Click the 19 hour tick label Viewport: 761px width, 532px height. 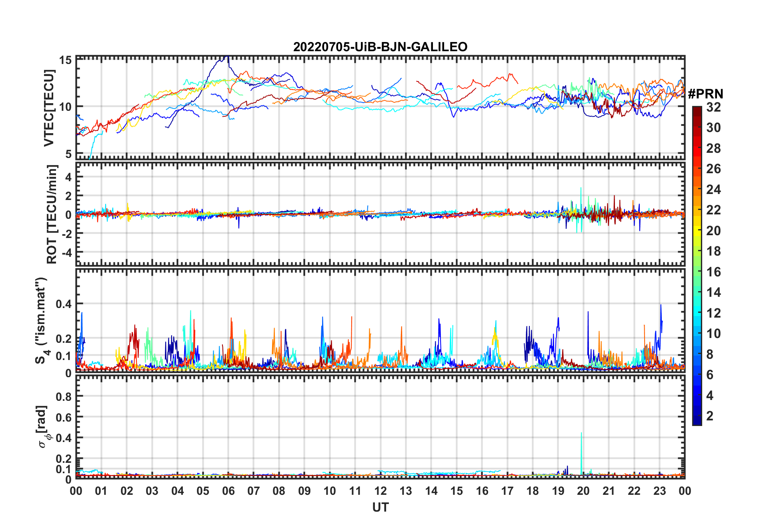pos(558,491)
